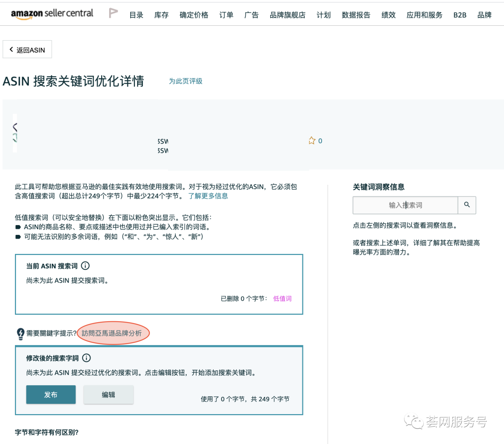Click the 字节和字符有何区别? heading
The height and width of the screenshot is (444, 504).
point(47,432)
